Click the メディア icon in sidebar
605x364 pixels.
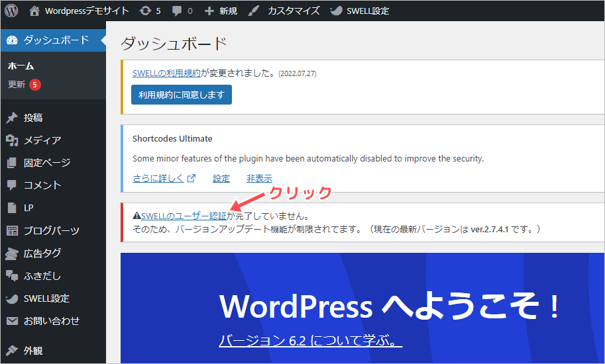pyautogui.click(x=12, y=140)
